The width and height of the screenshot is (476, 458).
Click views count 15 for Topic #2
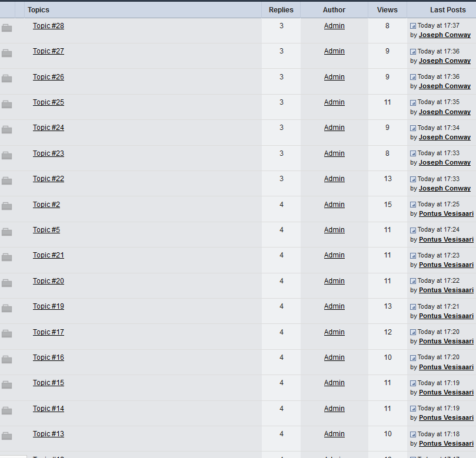388,205
